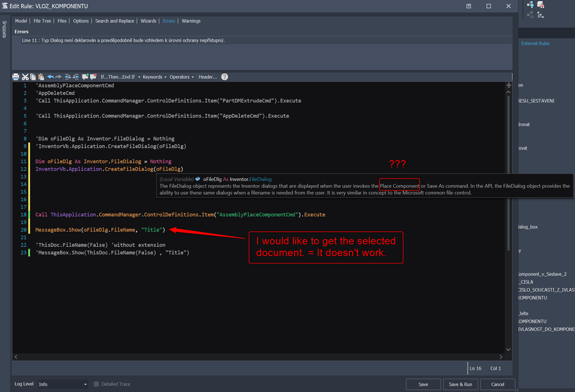
Task: Click the iLogic rule icon in title bar
Action: [x=5, y=6]
